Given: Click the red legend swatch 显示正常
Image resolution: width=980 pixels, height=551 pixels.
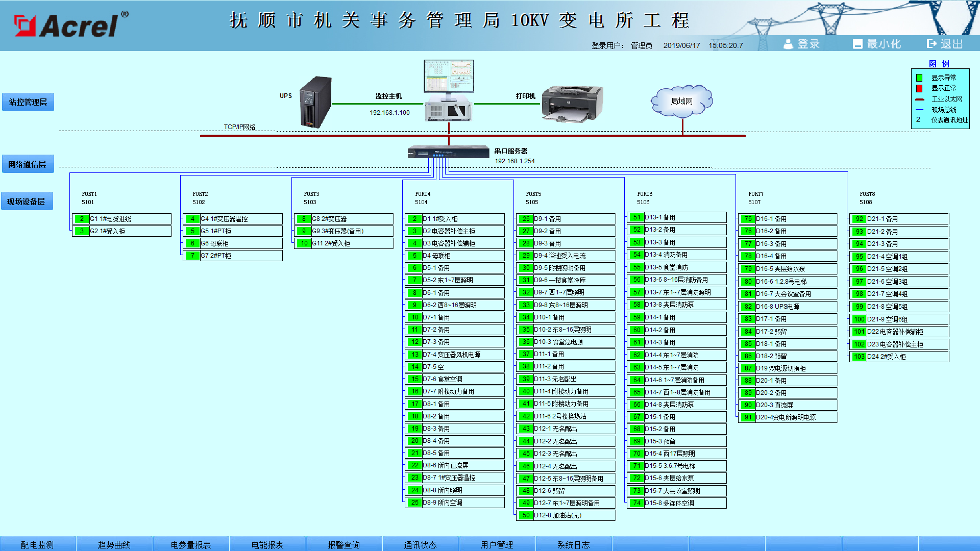Looking at the screenshot, I should [x=919, y=88].
